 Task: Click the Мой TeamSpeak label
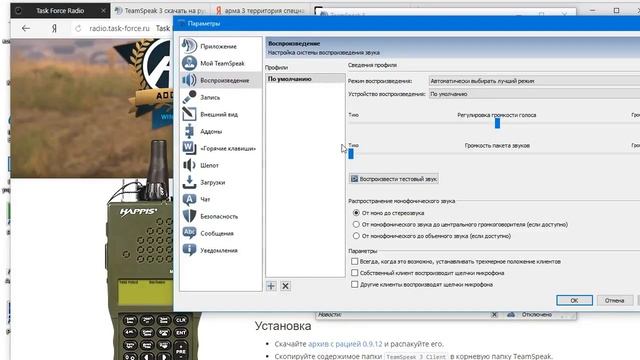click(222, 63)
